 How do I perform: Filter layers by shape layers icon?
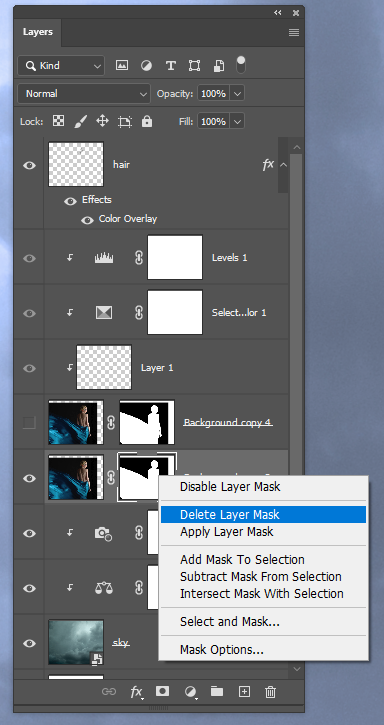tap(194, 66)
